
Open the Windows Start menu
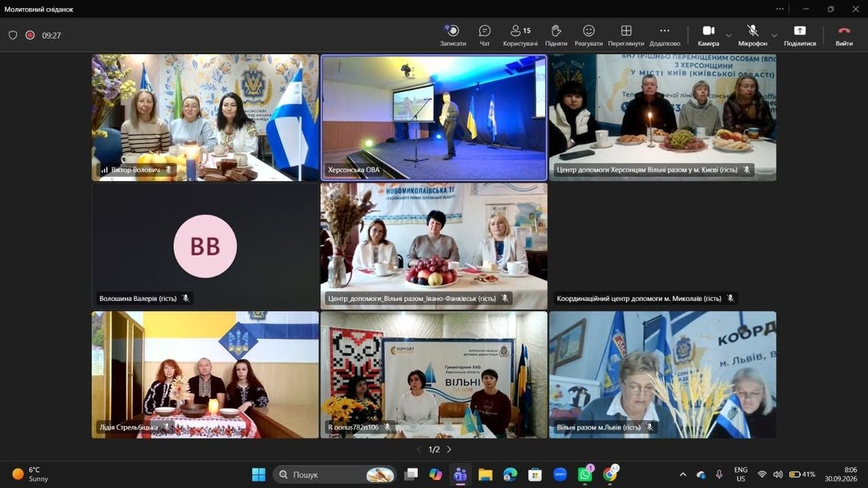[258, 474]
